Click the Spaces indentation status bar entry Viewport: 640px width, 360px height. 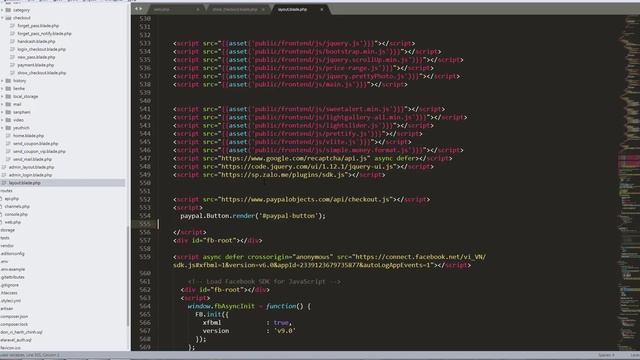point(607,355)
